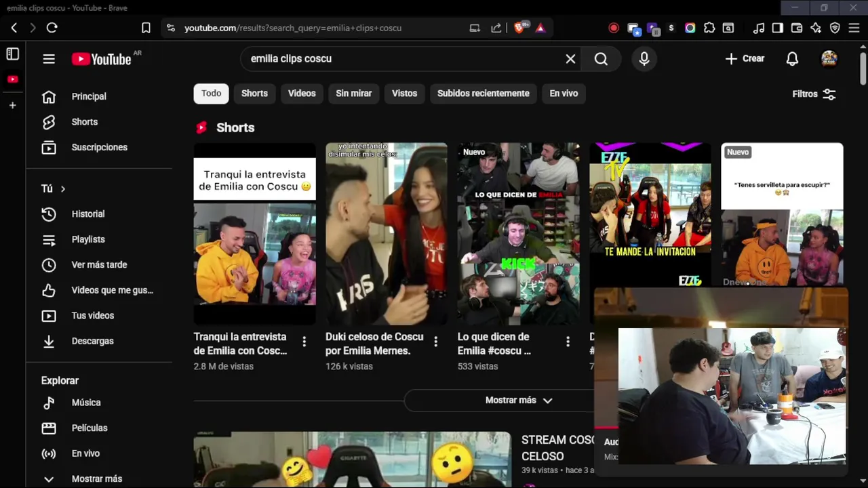Screen dimensions: 868x488
Task: Add a new tab with plus icon
Action: pos(12,105)
